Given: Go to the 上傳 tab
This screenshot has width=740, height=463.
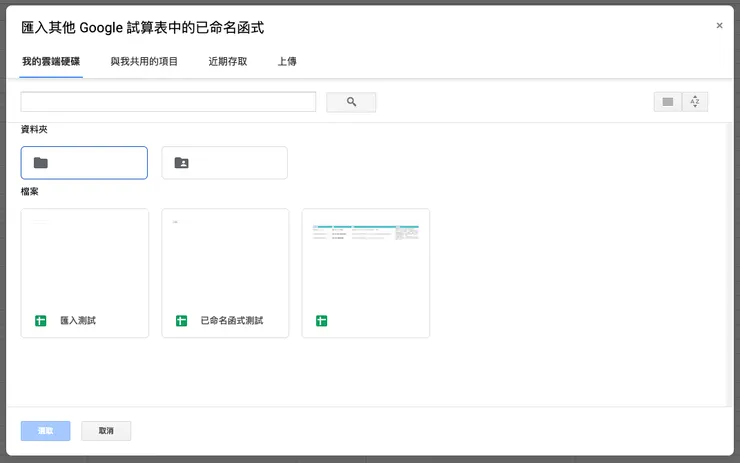Looking at the screenshot, I should pyautogui.click(x=287, y=61).
